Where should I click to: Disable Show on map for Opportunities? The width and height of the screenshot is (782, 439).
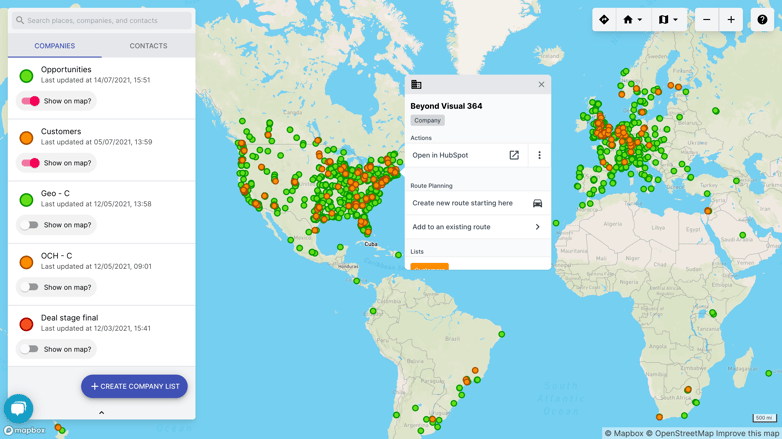30,101
